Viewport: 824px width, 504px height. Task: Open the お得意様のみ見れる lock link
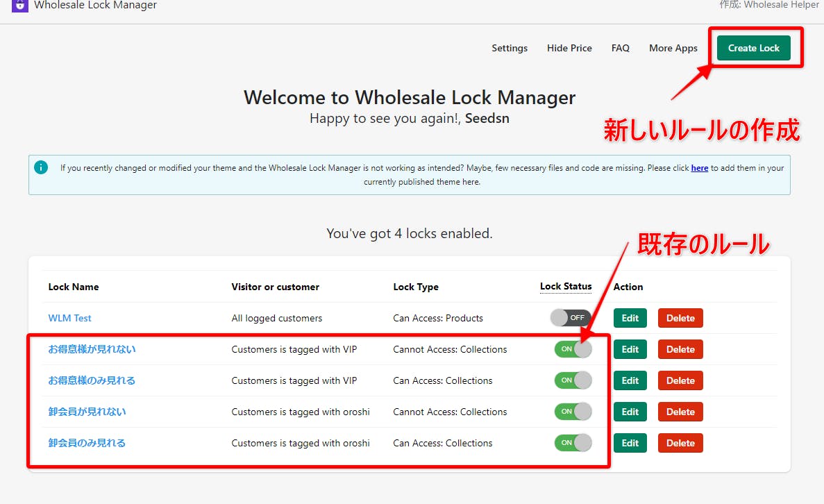pos(92,380)
